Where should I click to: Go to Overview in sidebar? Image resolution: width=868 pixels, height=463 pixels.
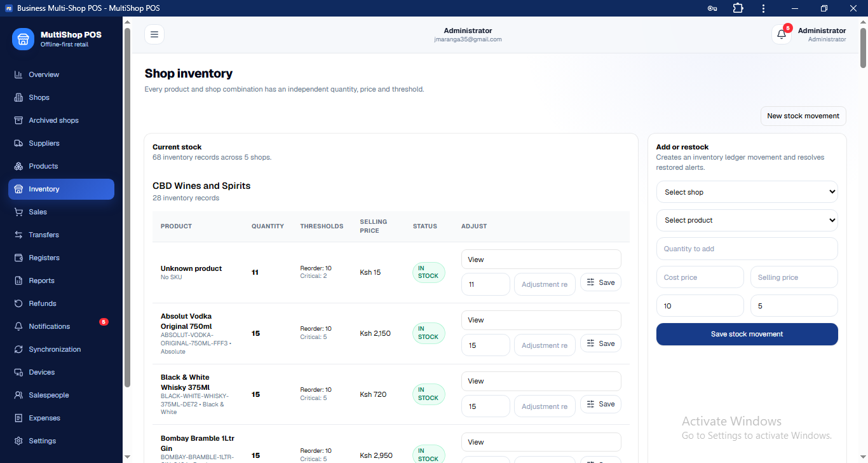tap(61, 74)
